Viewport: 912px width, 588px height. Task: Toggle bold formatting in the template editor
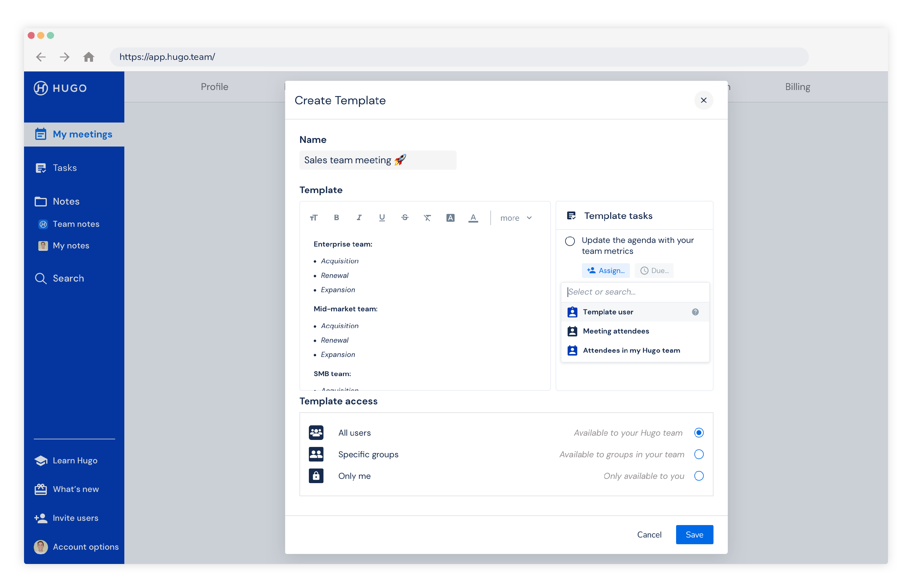tap(336, 218)
